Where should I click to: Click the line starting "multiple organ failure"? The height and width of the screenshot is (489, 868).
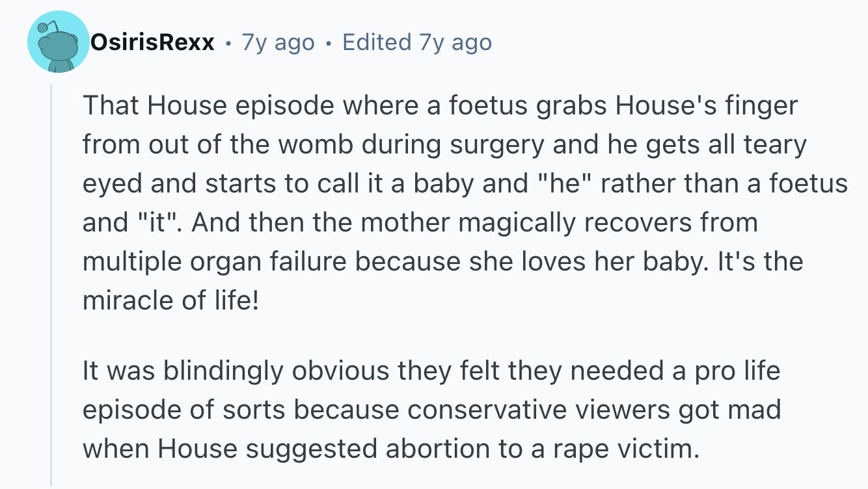point(442,262)
